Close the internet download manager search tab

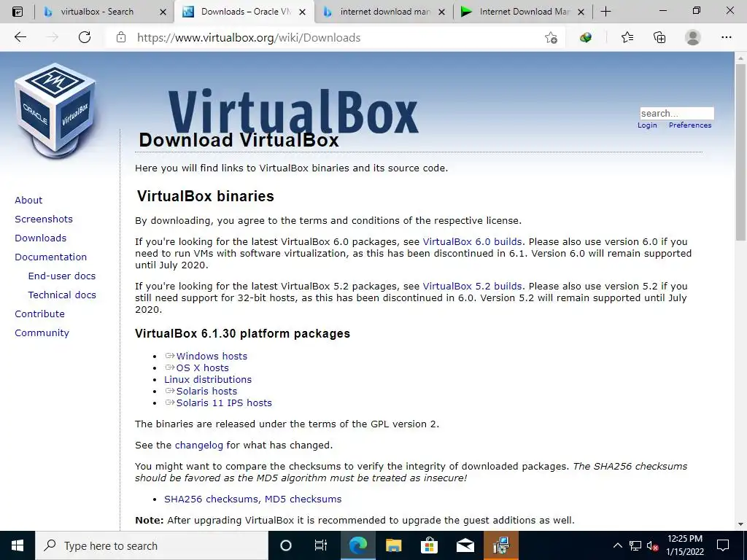coord(441,12)
